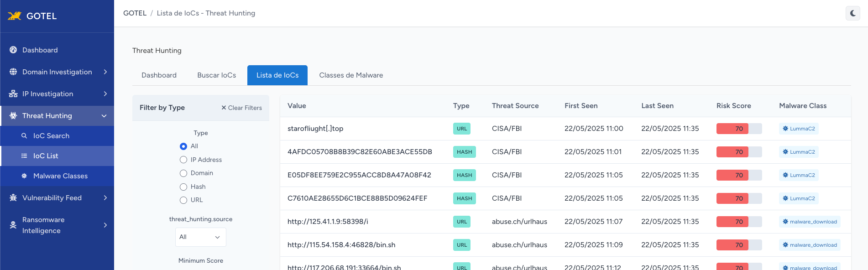The width and height of the screenshot is (868, 270).
Task: Click malware_download tag for 115.54.158.4 row
Action: 810,245
